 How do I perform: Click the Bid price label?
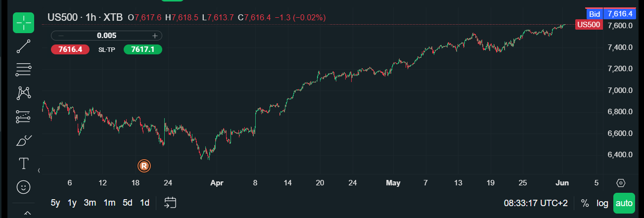point(594,14)
